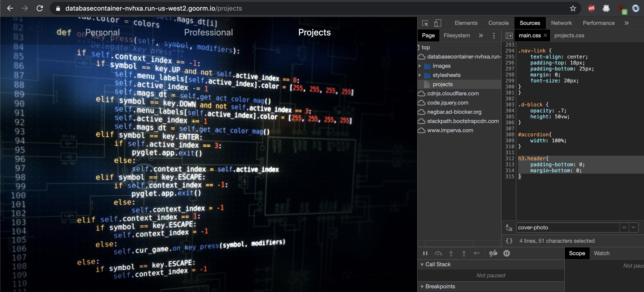
Task: Switch to the Performance tab
Action: (x=599, y=23)
